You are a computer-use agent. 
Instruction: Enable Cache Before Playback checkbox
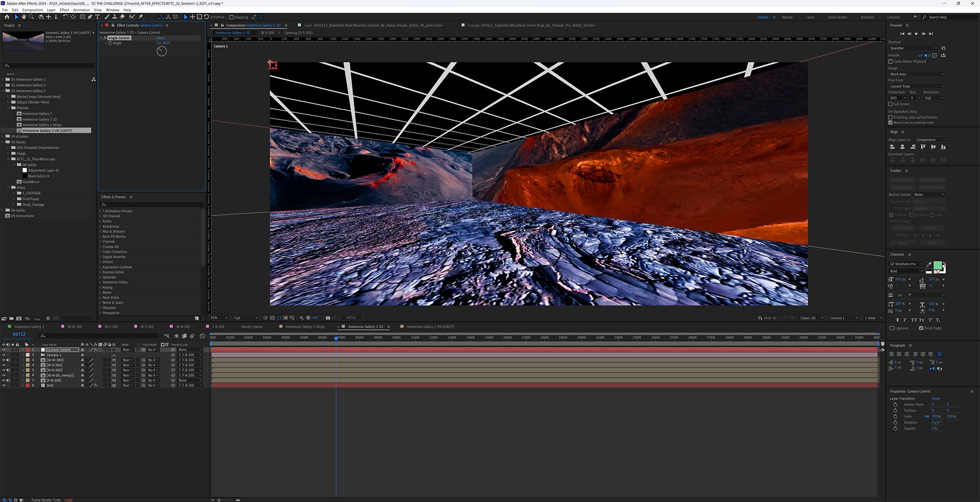pos(891,61)
